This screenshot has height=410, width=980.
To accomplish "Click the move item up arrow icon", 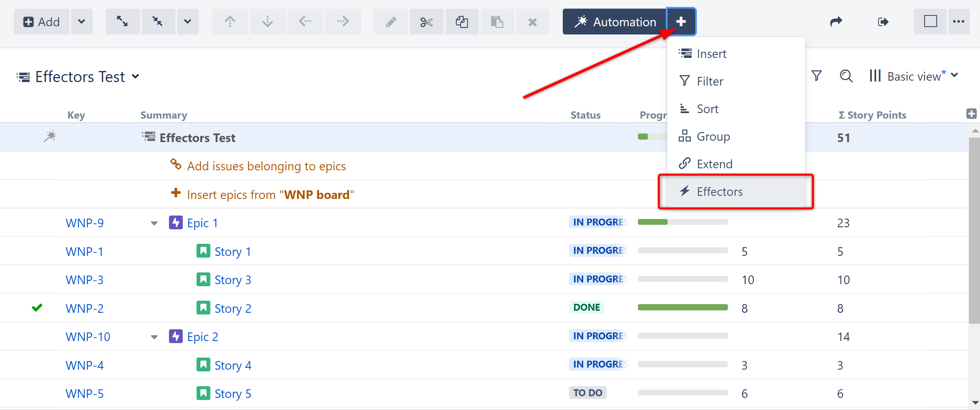I will (x=230, y=22).
